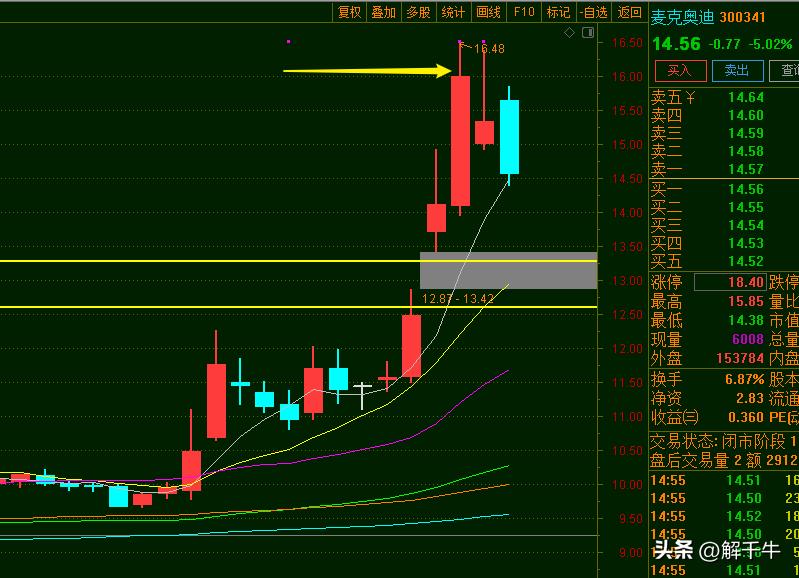The width and height of the screenshot is (799, 578).
Task: Click the 交易状态 closing-stage text
Action: [724, 441]
